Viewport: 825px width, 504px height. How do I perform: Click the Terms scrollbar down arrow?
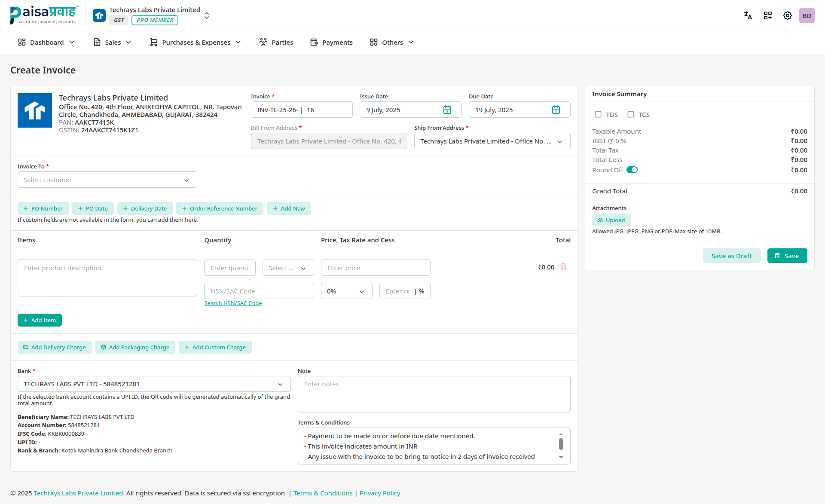[x=561, y=458]
